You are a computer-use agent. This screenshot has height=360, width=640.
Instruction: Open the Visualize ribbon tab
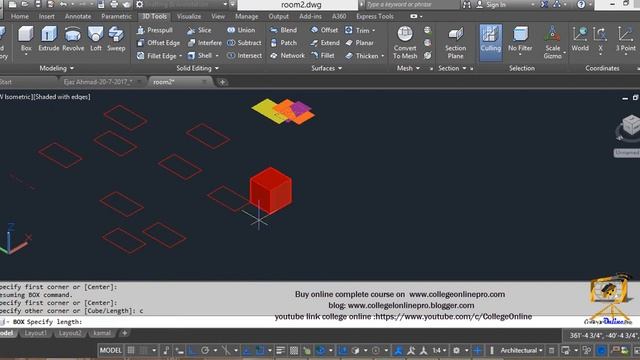coord(189,16)
